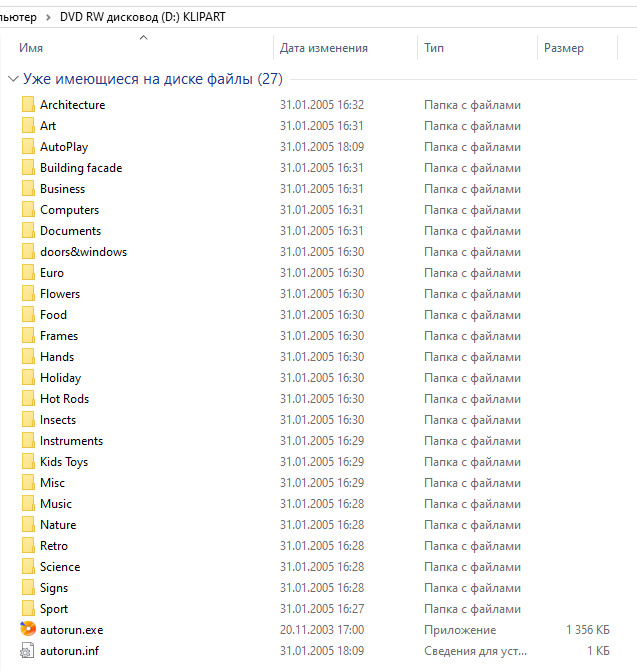Click the autorun.inf file icon
Screen dimensions: 637x671
pos(27,650)
